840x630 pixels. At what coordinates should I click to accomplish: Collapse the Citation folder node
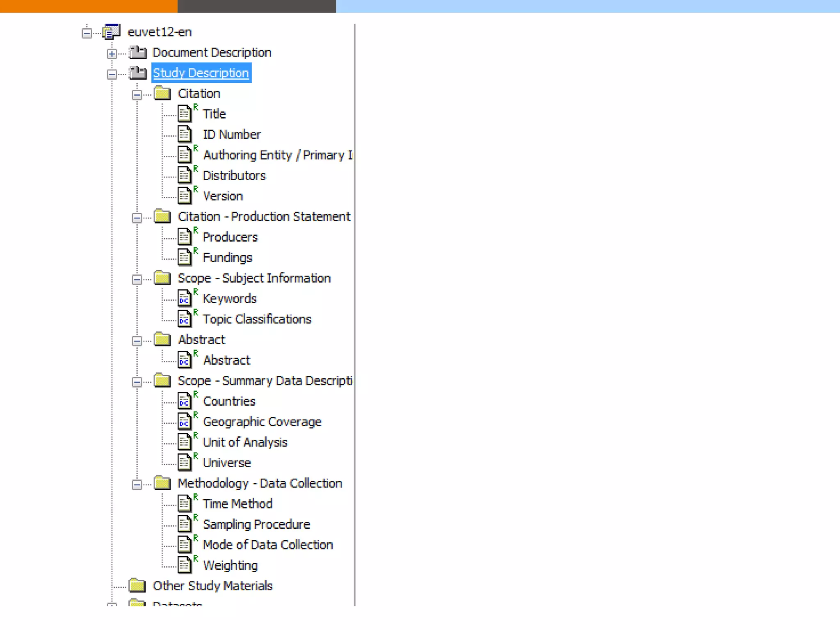pyautogui.click(x=137, y=95)
